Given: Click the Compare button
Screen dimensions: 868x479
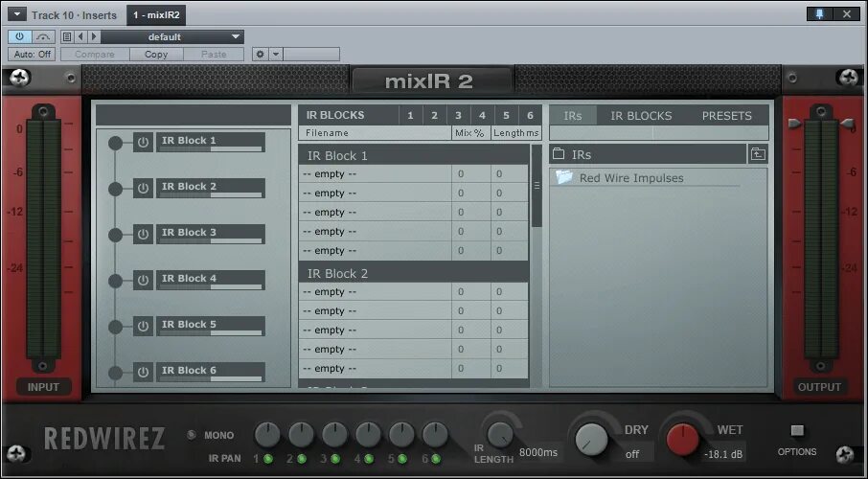Looking at the screenshot, I should point(95,55).
